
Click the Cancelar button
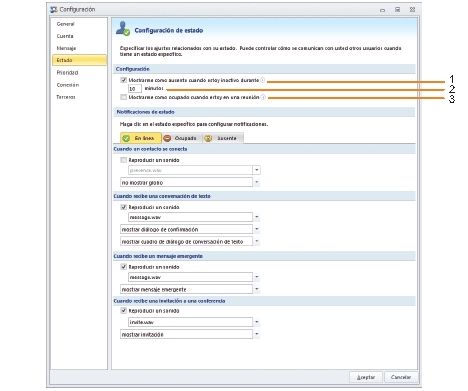coord(401,377)
